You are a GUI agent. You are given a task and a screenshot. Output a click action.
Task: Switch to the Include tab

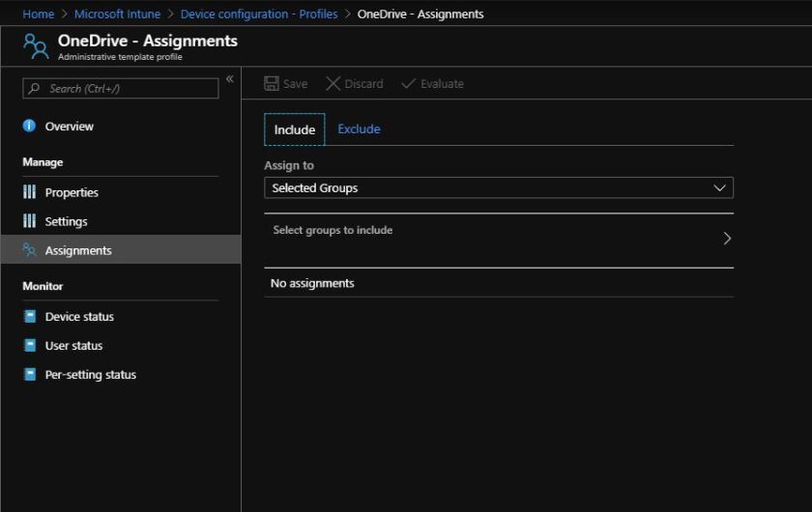[294, 129]
